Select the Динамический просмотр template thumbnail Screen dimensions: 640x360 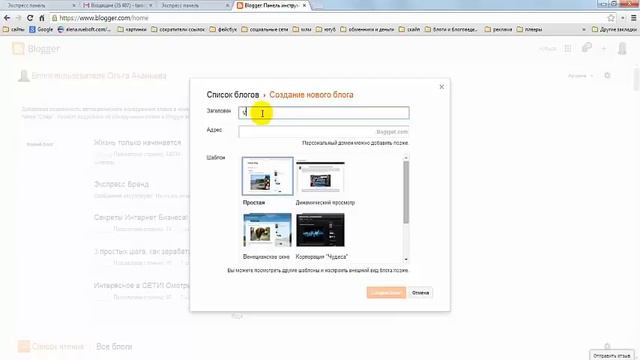pyautogui.click(x=320, y=177)
